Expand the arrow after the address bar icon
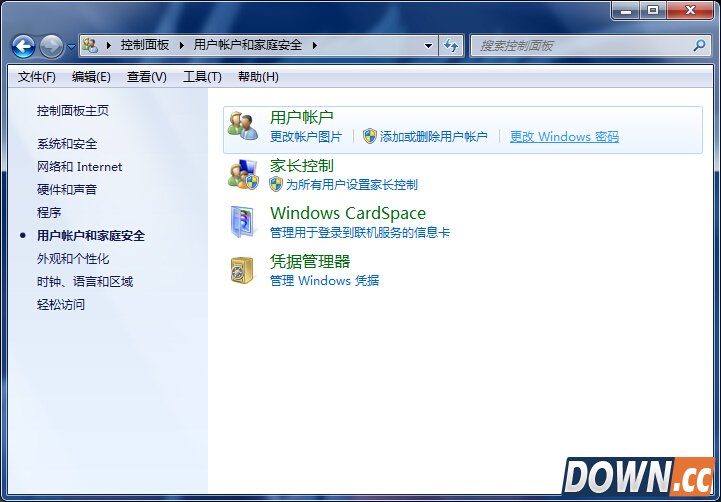 (x=109, y=45)
